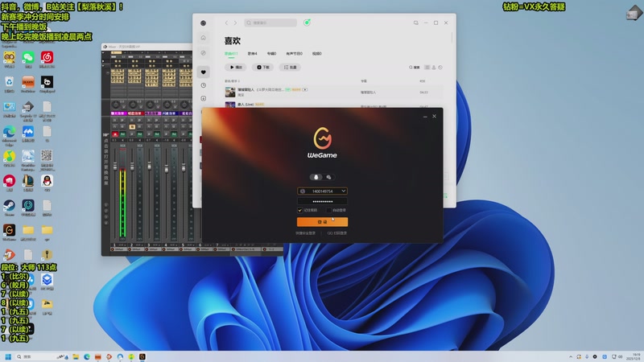This screenshot has width=644, height=362.
Task: Click the MV play badge on first song
Action: click(x=305, y=89)
